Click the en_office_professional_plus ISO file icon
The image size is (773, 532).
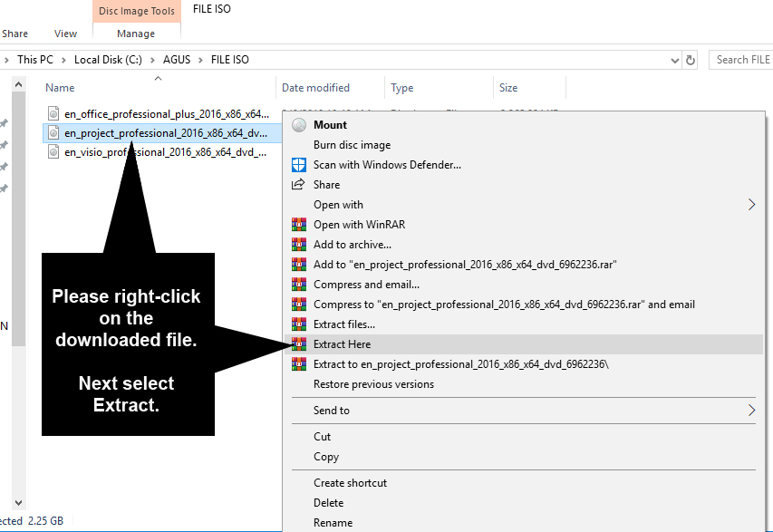pyautogui.click(x=53, y=114)
